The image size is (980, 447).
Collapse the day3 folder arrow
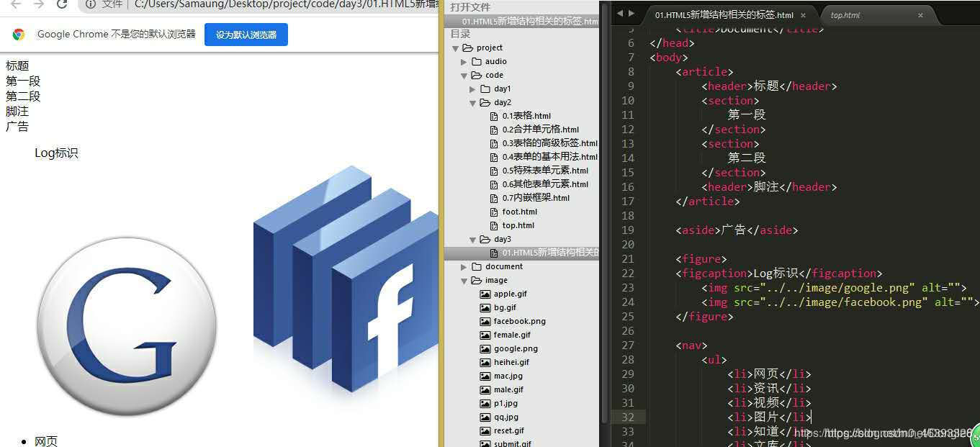coord(472,240)
